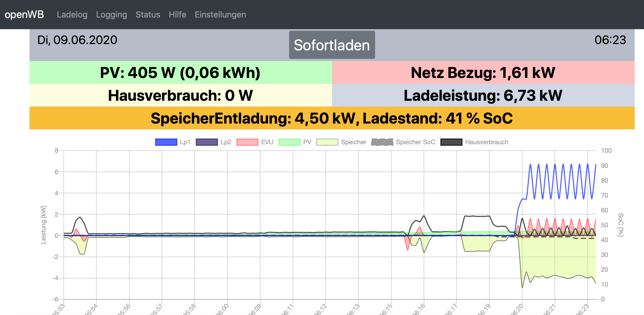Hide PV series via green legend box
The height and width of the screenshot is (315, 644).
(x=289, y=142)
